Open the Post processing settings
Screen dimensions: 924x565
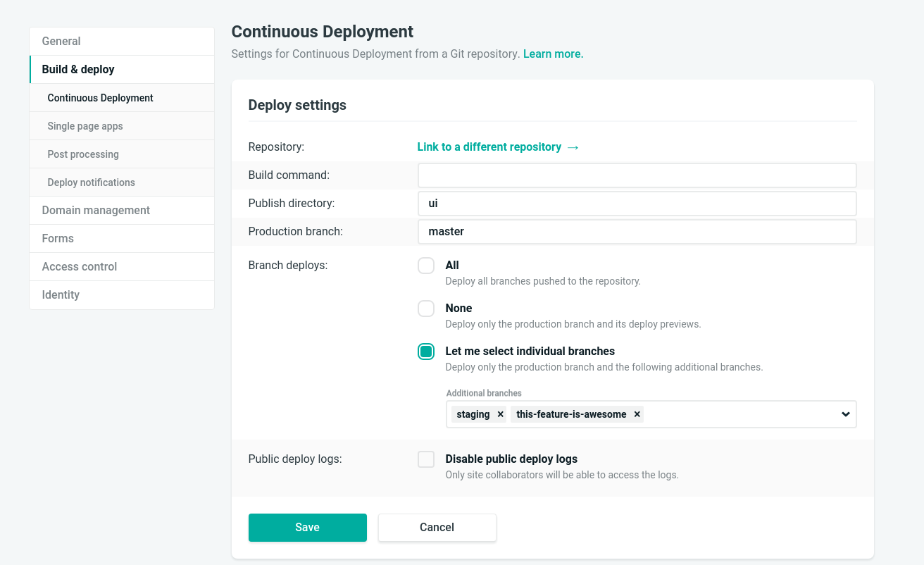tap(85, 154)
